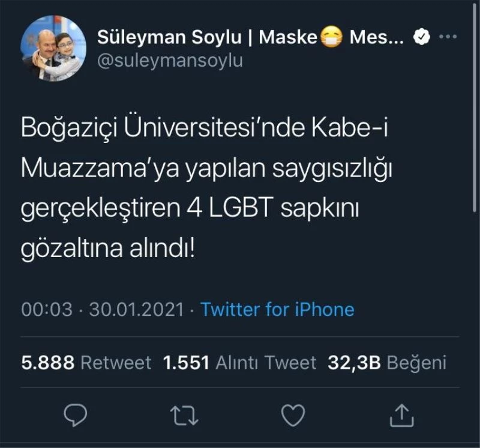Viewport: 480px width, 448px height.
Task: Click "gözaltına alındı!" in the tweet text
Action: pyautogui.click(x=108, y=249)
